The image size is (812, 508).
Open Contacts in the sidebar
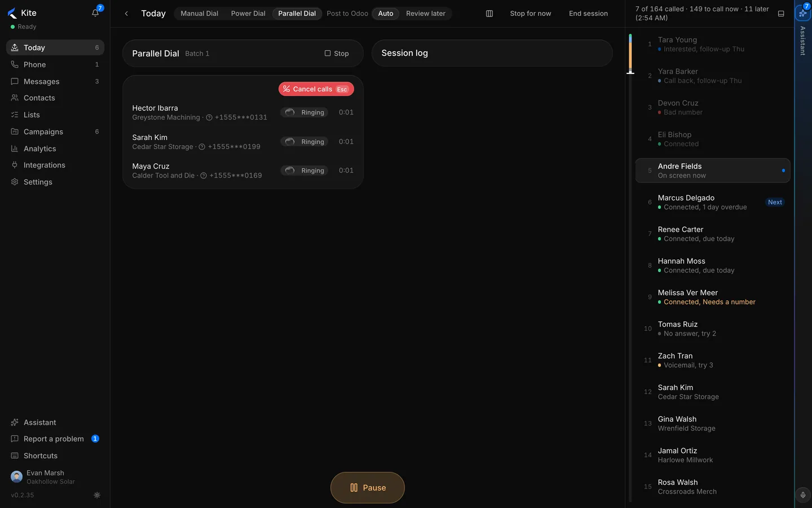[x=55, y=98]
